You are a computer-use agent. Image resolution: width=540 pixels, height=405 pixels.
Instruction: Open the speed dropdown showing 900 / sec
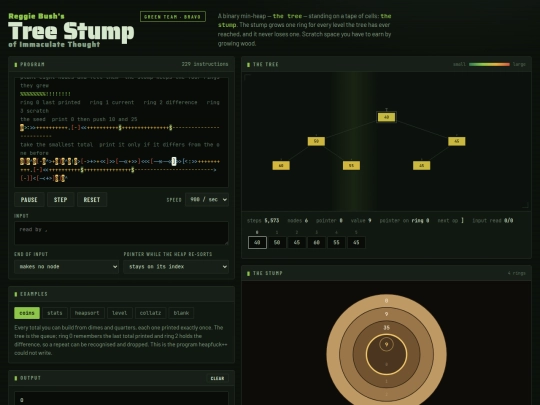click(207, 199)
